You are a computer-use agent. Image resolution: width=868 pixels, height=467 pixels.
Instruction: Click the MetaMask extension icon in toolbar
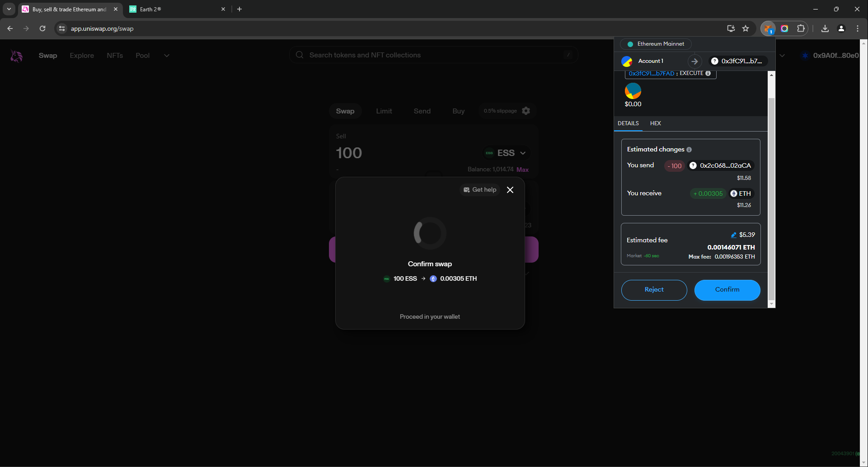point(768,28)
